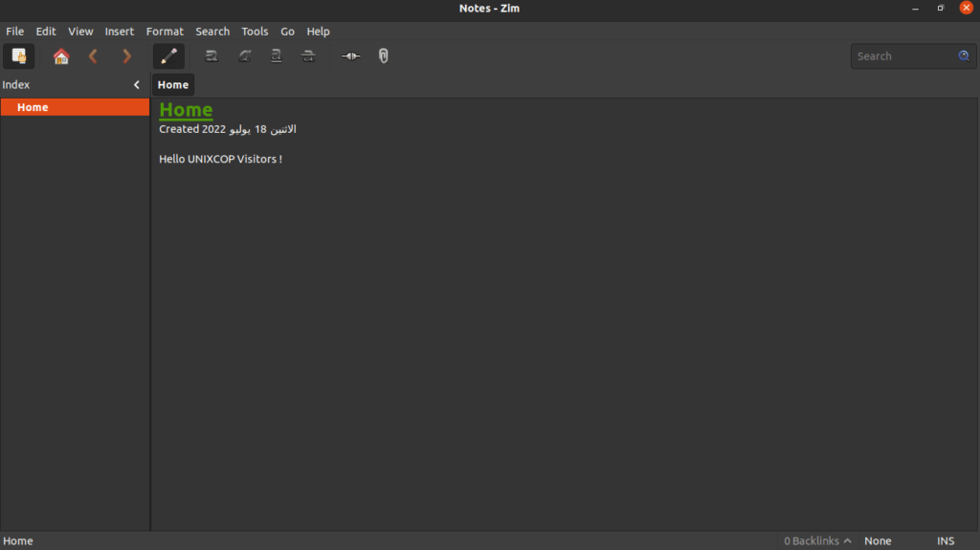
Task: Collapse the Index pane chevron
Action: 137,85
